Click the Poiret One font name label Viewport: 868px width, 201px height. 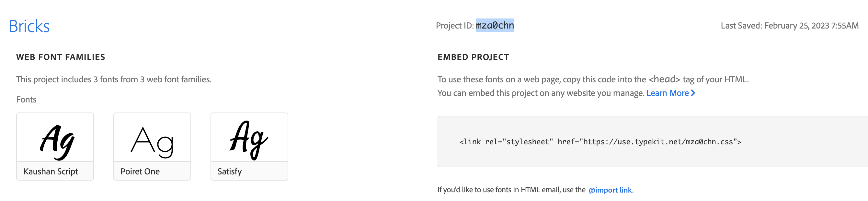click(140, 171)
